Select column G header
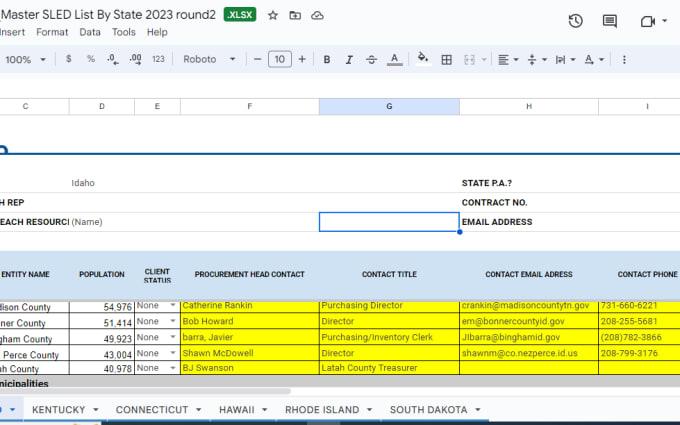 pos(389,106)
